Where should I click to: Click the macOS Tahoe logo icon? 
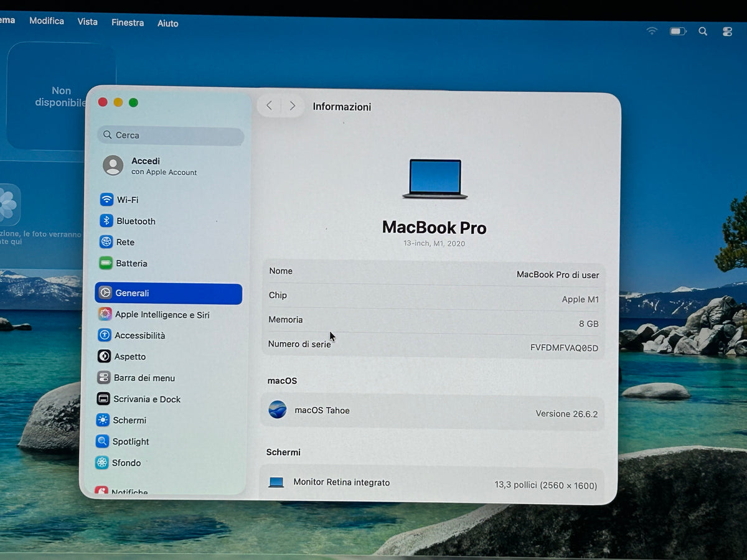tap(278, 409)
